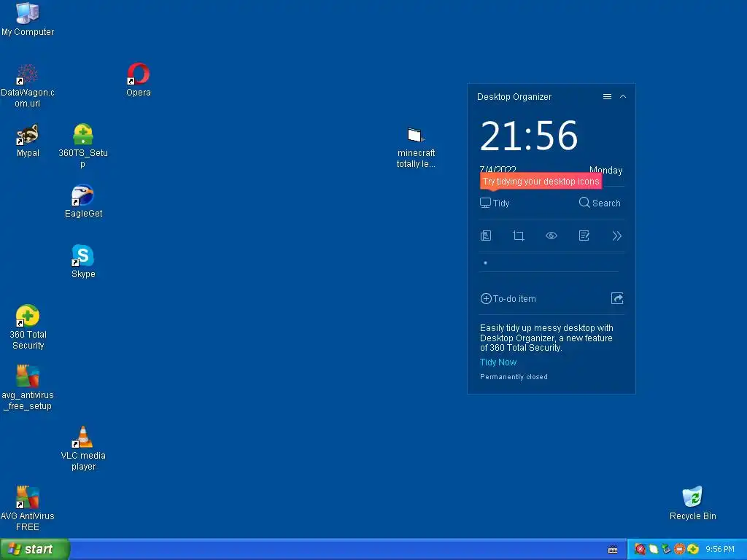The width and height of the screenshot is (747, 560).
Task: Select the EagleGet shortcut
Action: coord(83,201)
